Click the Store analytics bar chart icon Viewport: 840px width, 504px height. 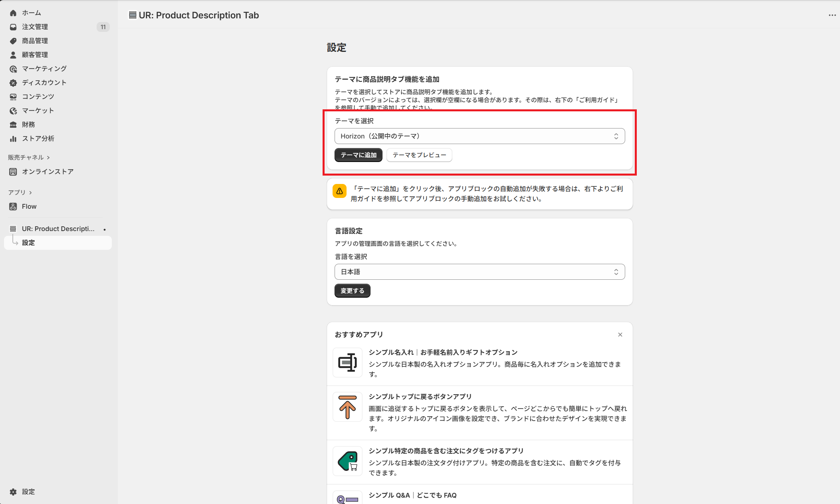click(13, 138)
